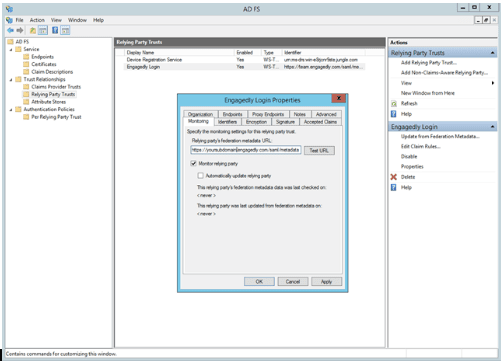Switch to the Organization tab
Screen dimensions: 503x361
pyautogui.click(x=200, y=114)
